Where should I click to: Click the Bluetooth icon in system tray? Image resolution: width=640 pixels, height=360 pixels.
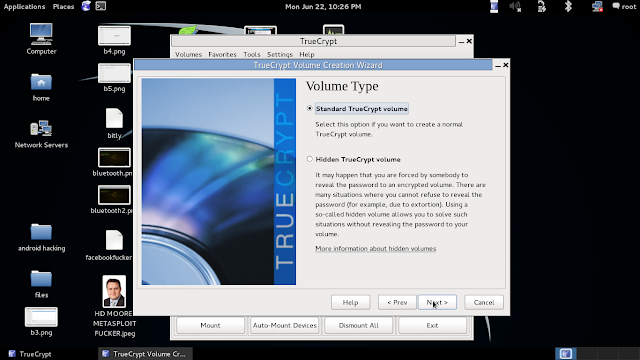(568, 6)
